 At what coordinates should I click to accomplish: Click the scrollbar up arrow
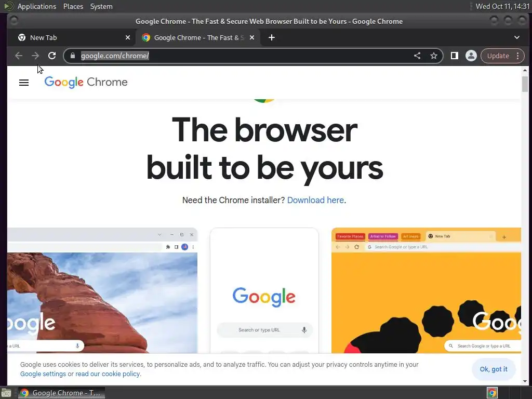(x=525, y=70)
